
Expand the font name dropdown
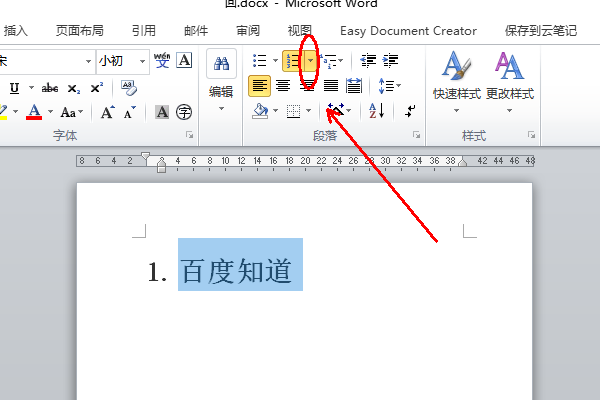(x=88, y=61)
